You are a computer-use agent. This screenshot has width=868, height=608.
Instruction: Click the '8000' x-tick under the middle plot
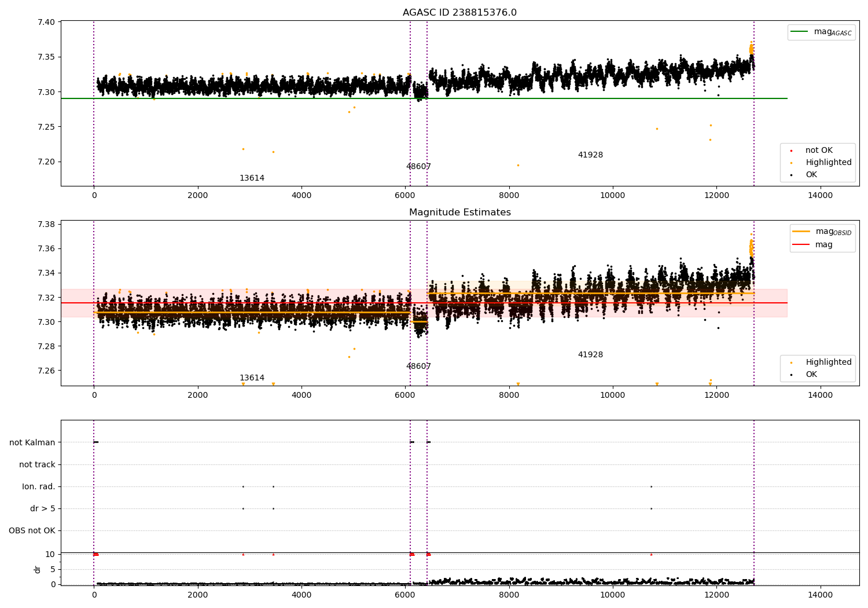pos(509,395)
